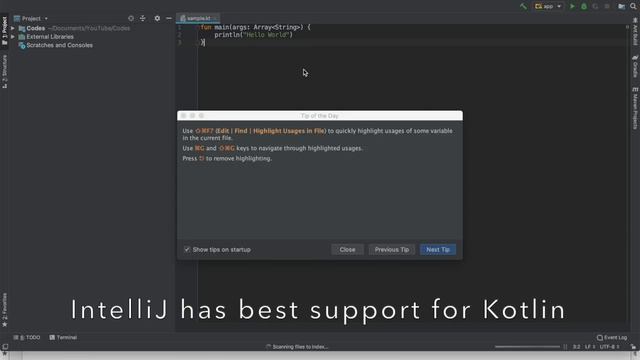Click the Close button in the tip dialog
640x360 pixels.
[347, 249]
